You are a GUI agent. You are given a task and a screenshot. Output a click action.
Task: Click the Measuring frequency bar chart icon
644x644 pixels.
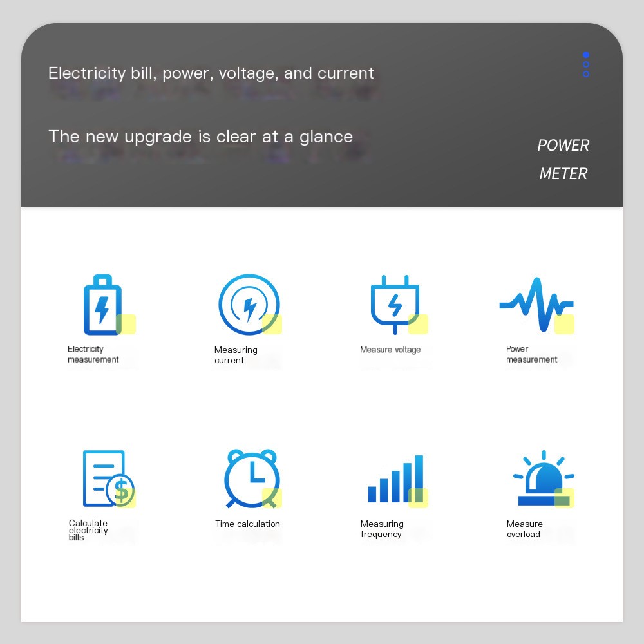click(395, 478)
